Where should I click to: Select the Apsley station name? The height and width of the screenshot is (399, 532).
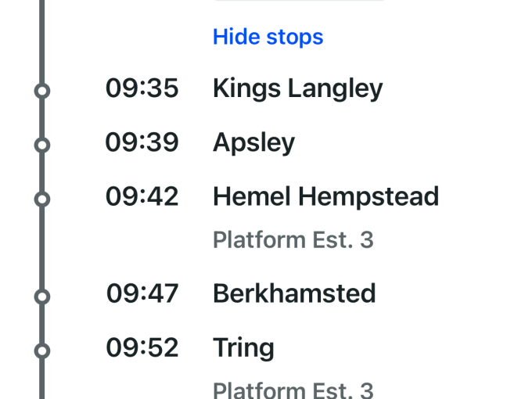pos(253,143)
